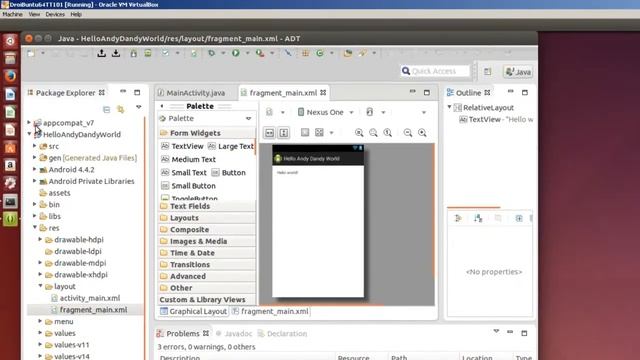The height and width of the screenshot is (360, 640).
Task: Expand Android 4.4.2 library
Action: pos(35,169)
